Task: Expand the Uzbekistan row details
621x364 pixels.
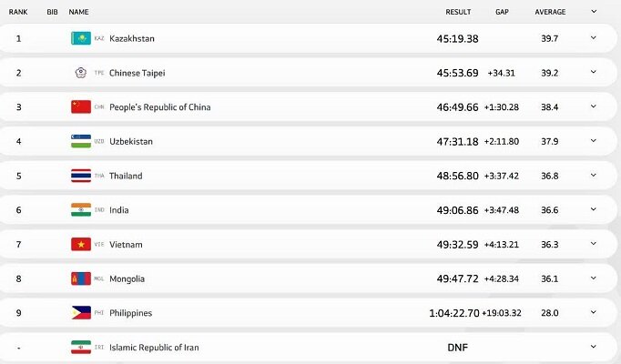Action: [x=594, y=141]
